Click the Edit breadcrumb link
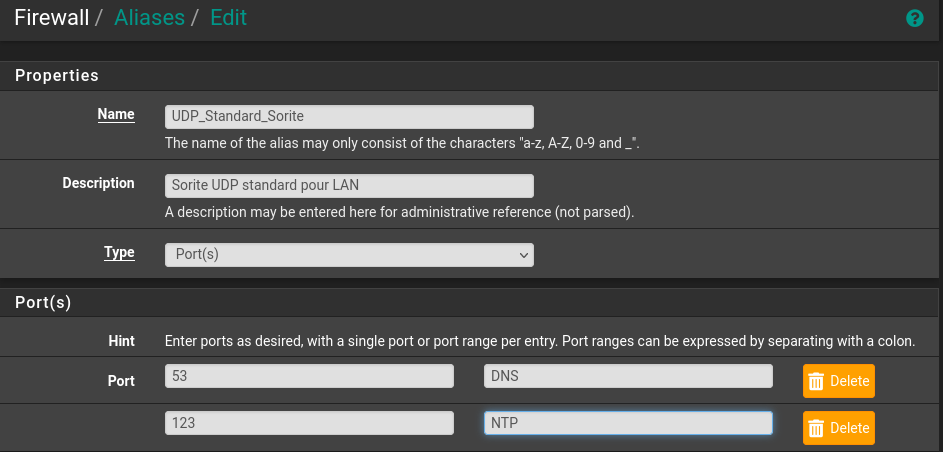Viewport: 943px width, 452px height. [x=229, y=17]
